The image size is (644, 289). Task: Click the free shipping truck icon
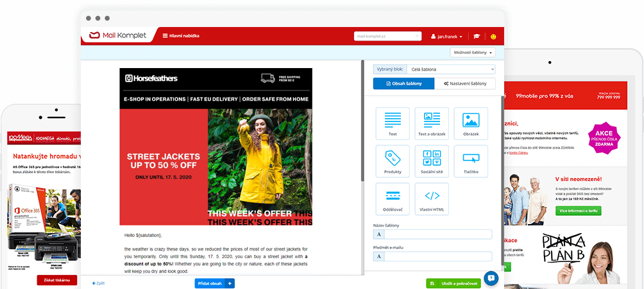coord(267,78)
